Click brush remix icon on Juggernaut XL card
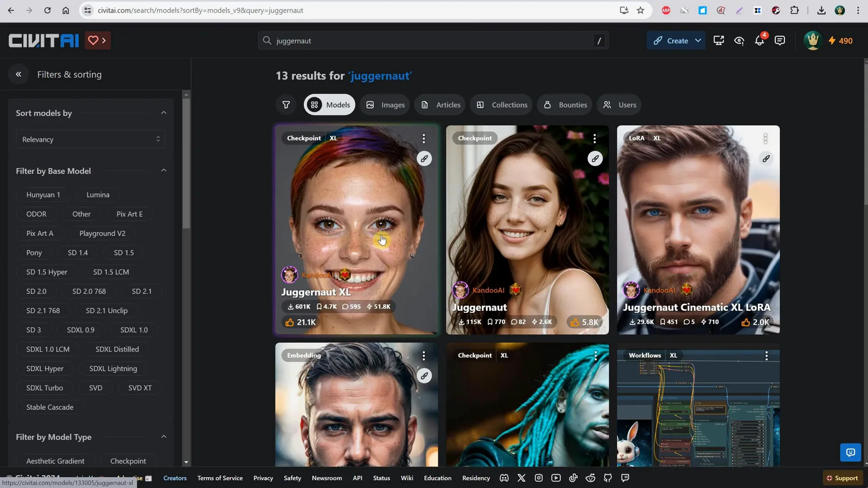The image size is (868, 488). point(424,159)
